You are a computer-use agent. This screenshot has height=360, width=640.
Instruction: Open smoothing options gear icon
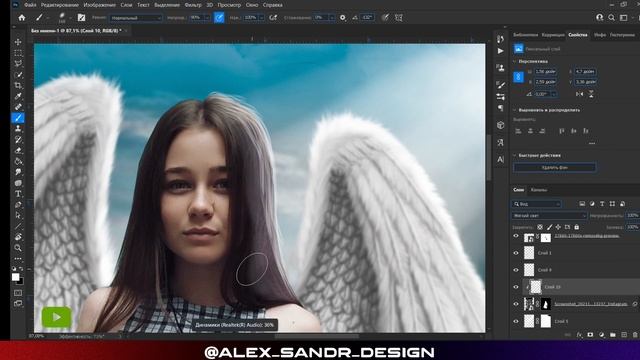point(343,18)
